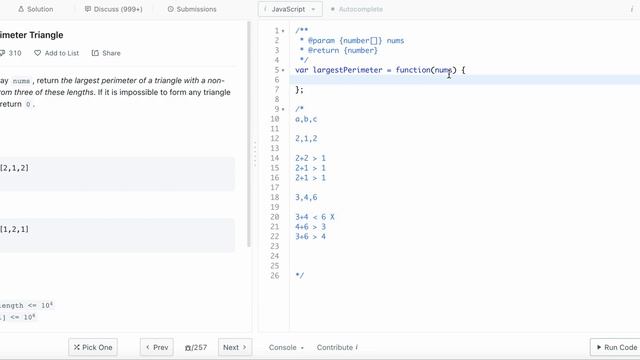
Task: Click the Share label text
Action: [x=111, y=53]
